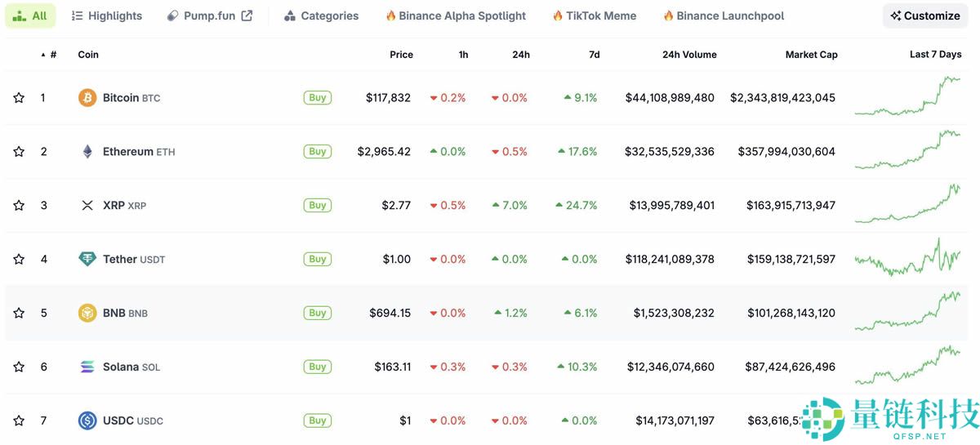
Task: Click the Tether logo icon
Action: 87,259
